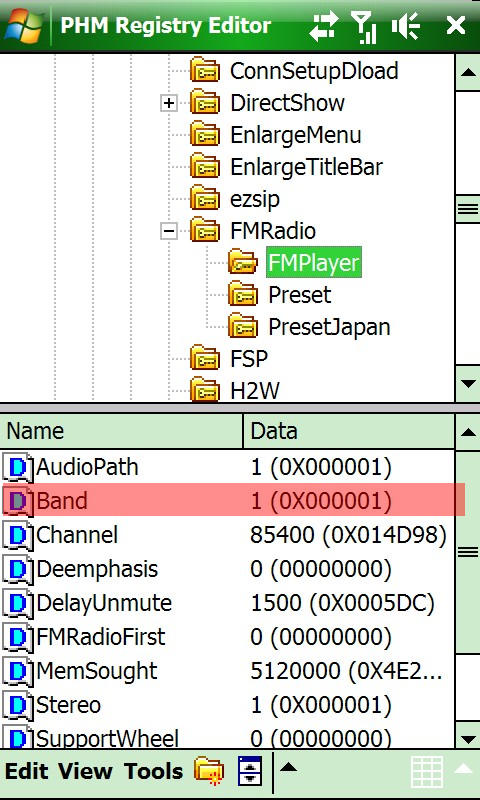Sort values by Name column header
Viewport: 480px width, 800px height.
coord(122,431)
